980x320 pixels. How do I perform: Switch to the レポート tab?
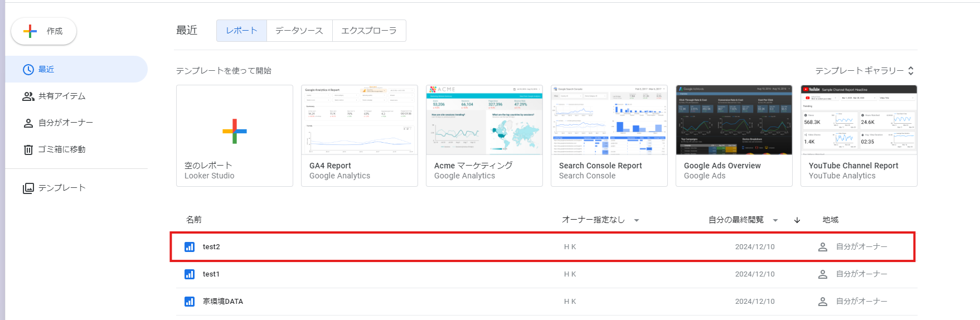point(241,31)
